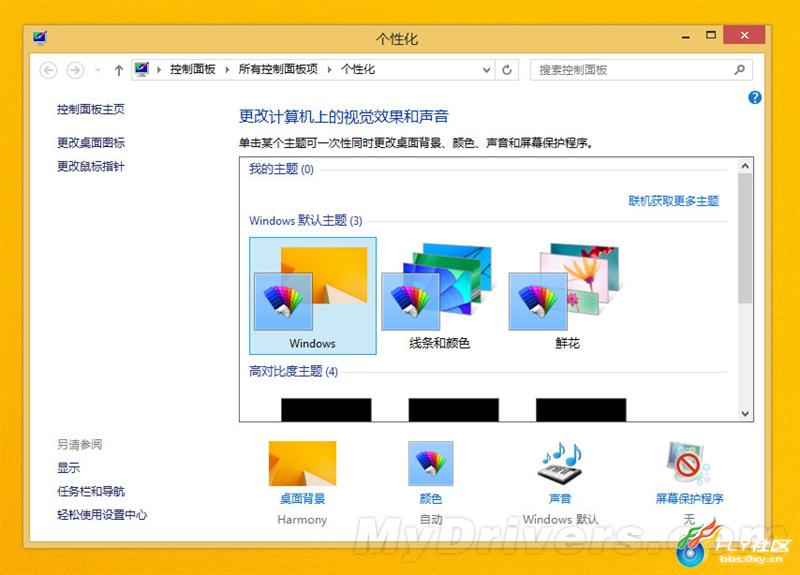Select 个性化 breadcrumb item
The height and width of the screenshot is (575, 800).
[x=358, y=69]
